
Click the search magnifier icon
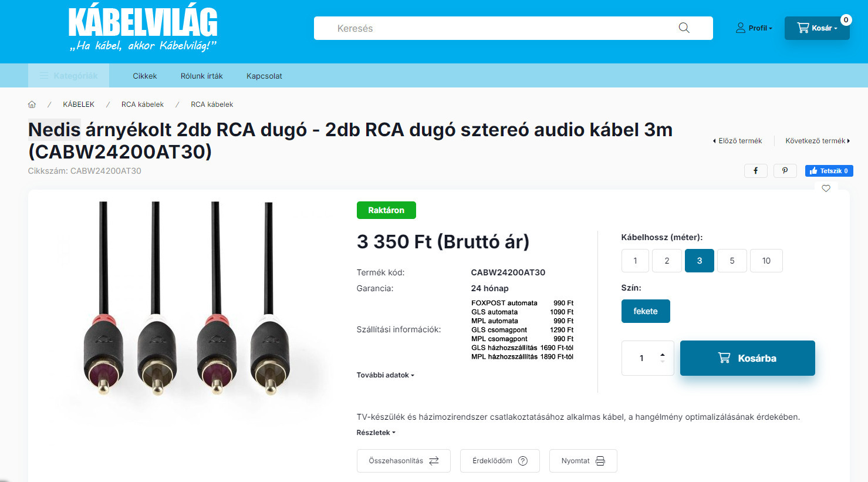684,28
